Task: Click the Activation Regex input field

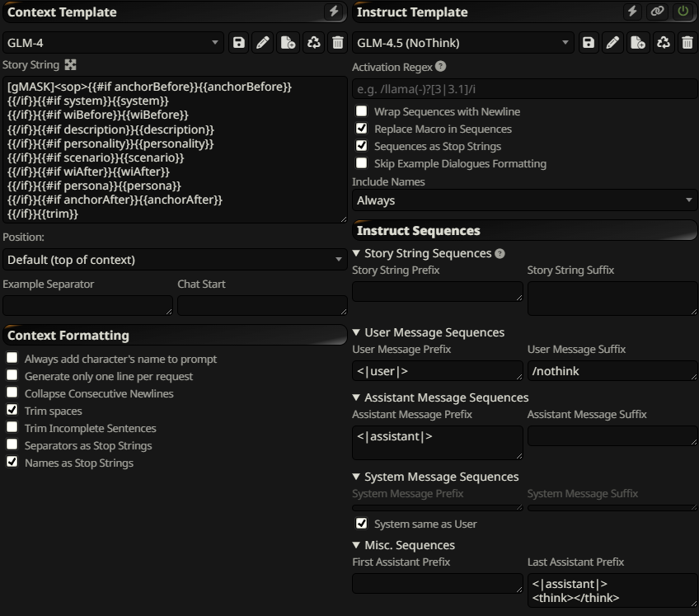Action: point(524,89)
